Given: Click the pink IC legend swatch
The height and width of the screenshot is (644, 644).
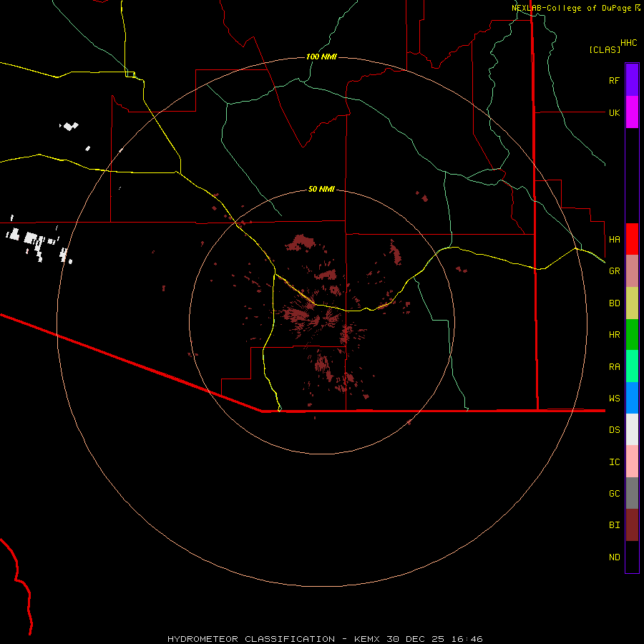Looking at the screenshot, I should click(632, 462).
